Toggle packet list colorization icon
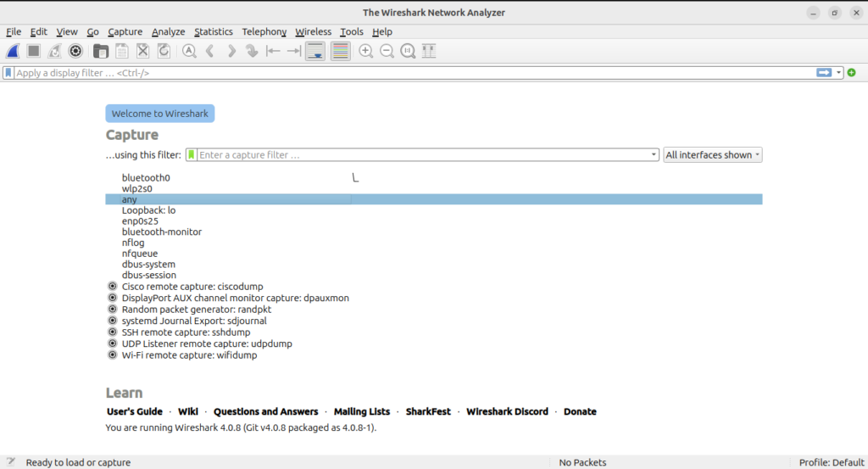 click(x=341, y=51)
